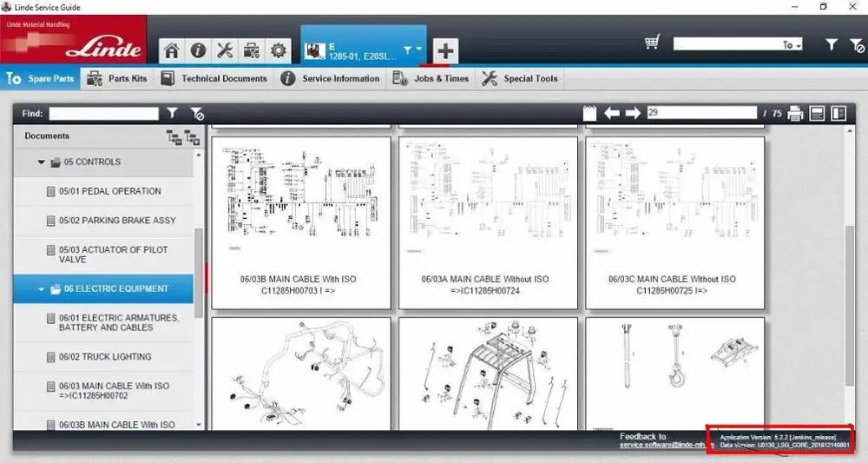Open the overhead guard lighting diagram thumbnail
Viewport: 868px width, 463px height.
click(488, 374)
